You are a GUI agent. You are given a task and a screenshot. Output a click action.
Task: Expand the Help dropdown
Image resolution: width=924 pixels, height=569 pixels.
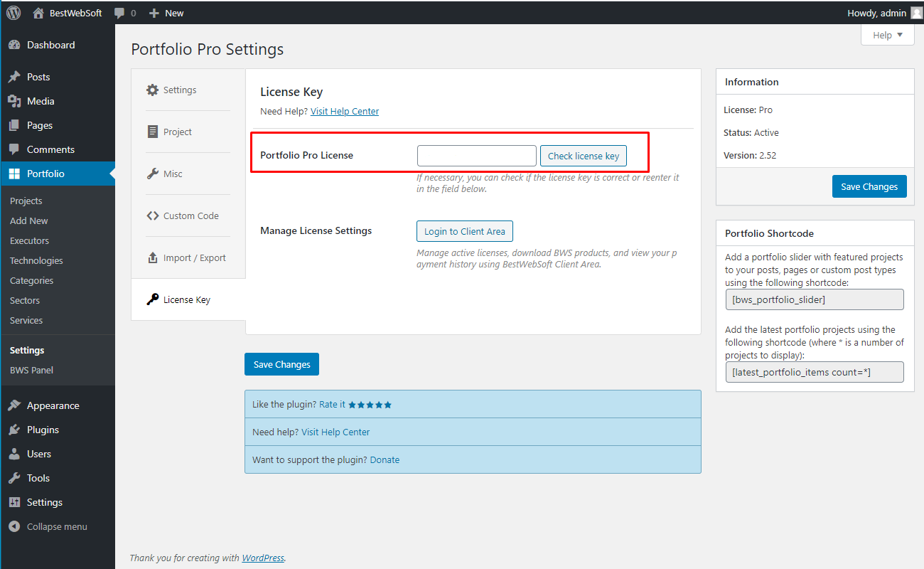coord(887,35)
